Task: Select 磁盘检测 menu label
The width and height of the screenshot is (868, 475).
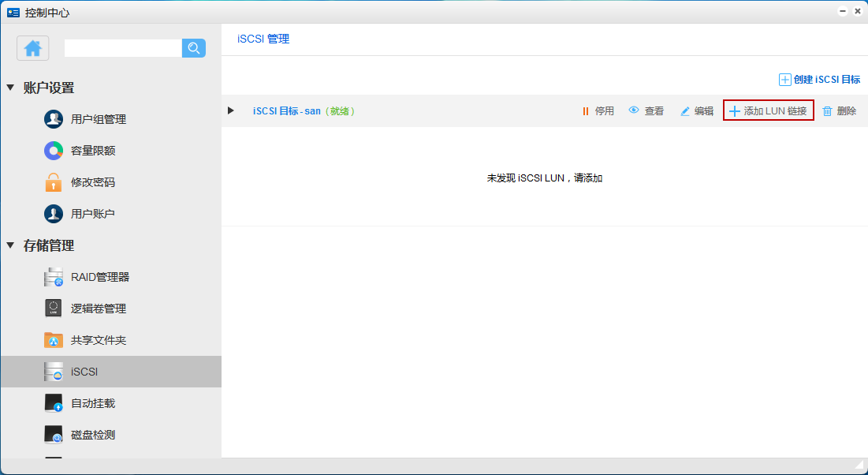Action: pos(93,435)
